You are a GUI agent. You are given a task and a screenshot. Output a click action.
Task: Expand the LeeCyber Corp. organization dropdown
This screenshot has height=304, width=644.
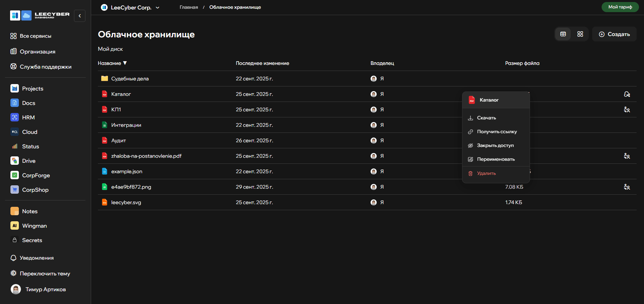coord(157,7)
